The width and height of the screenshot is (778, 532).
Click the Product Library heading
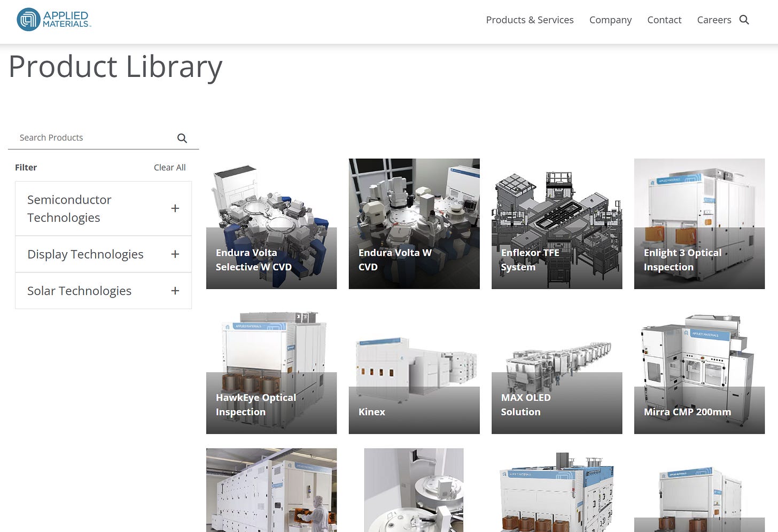click(115, 67)
